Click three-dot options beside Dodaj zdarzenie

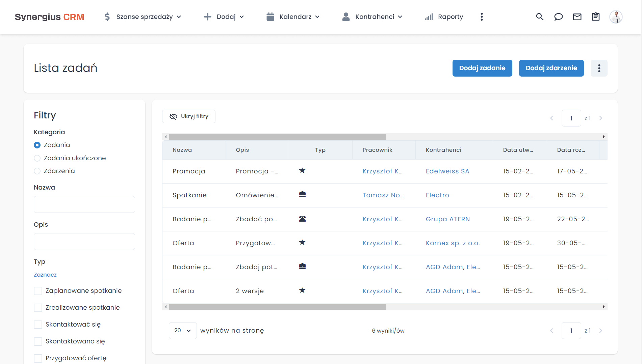(599, 68)
